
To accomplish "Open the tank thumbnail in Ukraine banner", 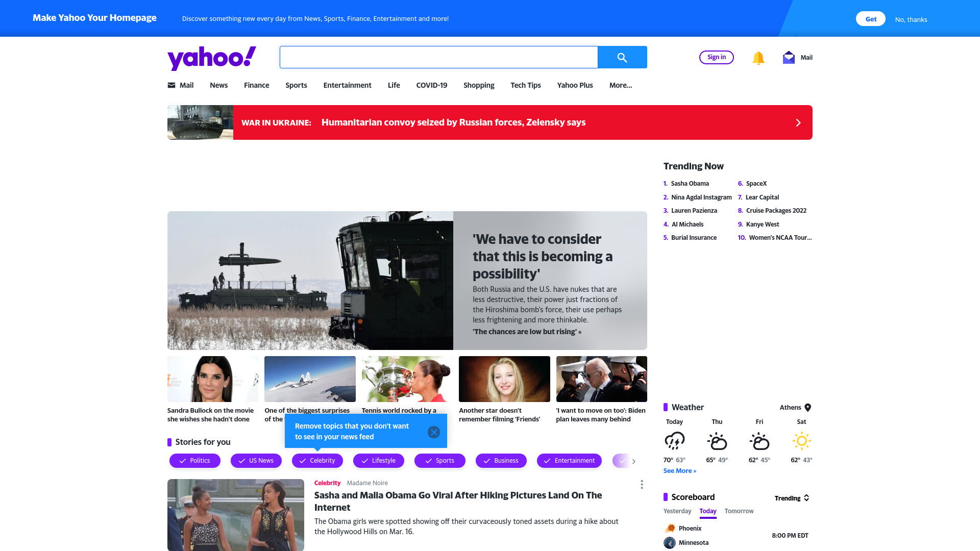I will tap(200, 122).
